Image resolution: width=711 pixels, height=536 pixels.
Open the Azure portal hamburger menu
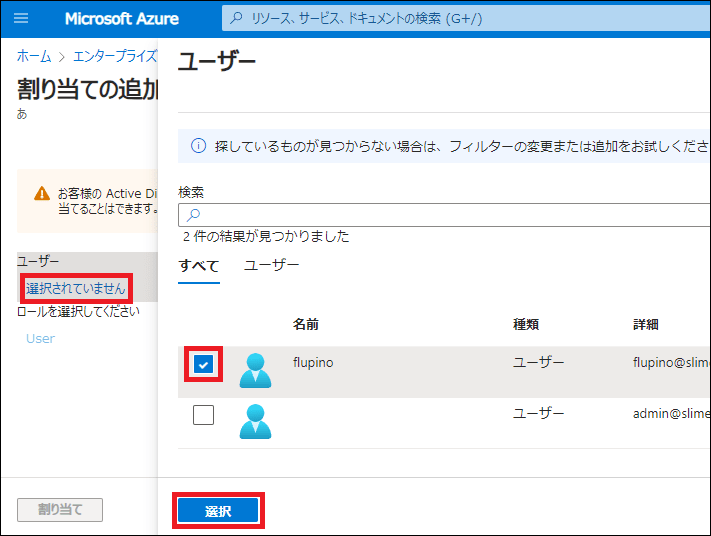tap(22, 19)
